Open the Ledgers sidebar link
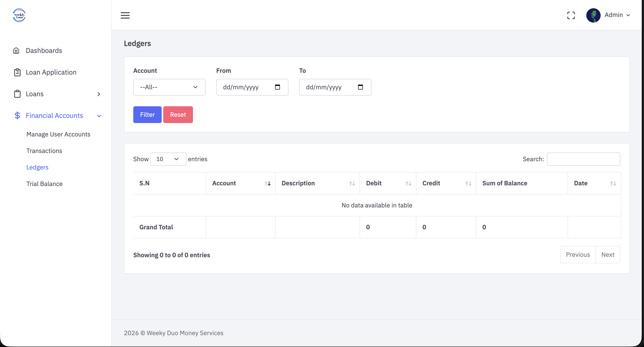 click(x=37, y=167)
